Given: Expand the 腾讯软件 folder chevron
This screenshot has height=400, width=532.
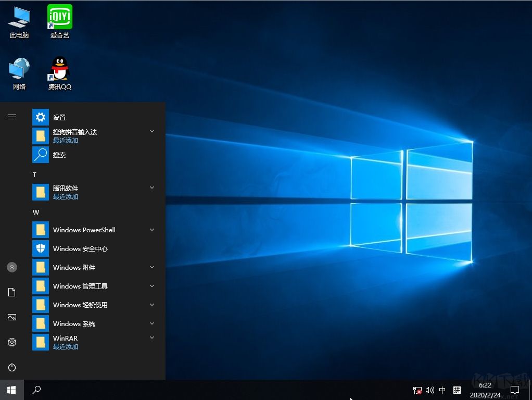Looking at the screenshot, I should pos(151,187).
